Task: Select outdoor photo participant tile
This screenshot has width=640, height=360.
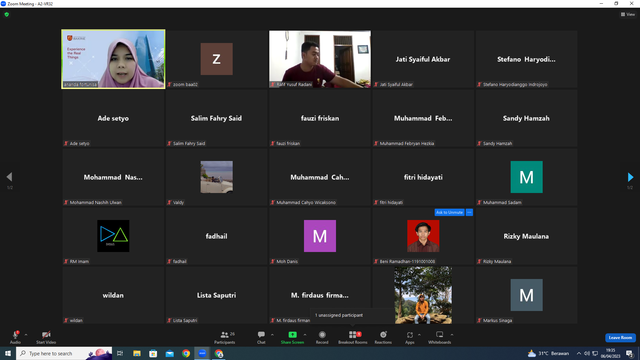Action: pyautogui.click(x=423, y=295)
